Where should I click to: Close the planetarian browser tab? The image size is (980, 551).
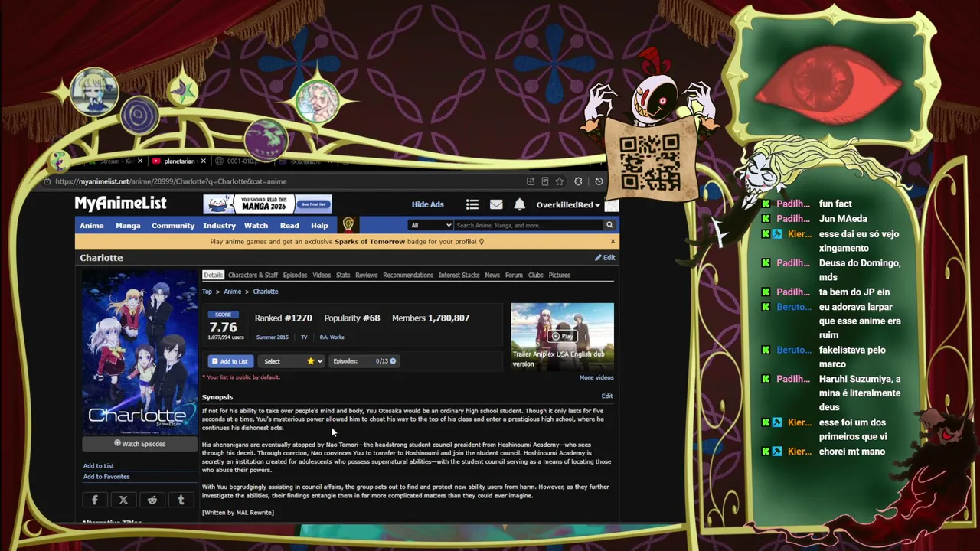tap(203, 161)
